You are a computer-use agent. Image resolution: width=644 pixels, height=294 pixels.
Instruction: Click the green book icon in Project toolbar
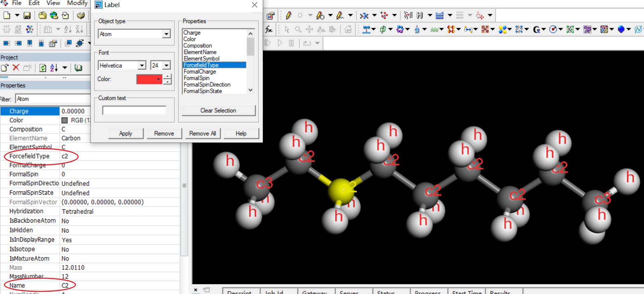(78, 68)
